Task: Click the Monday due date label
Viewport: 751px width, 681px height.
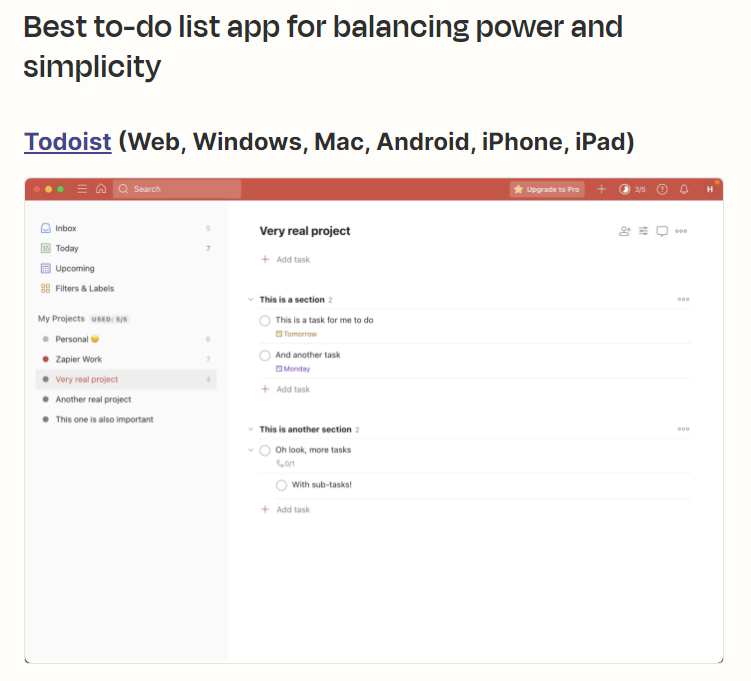Action: click(x=293, y=369)
